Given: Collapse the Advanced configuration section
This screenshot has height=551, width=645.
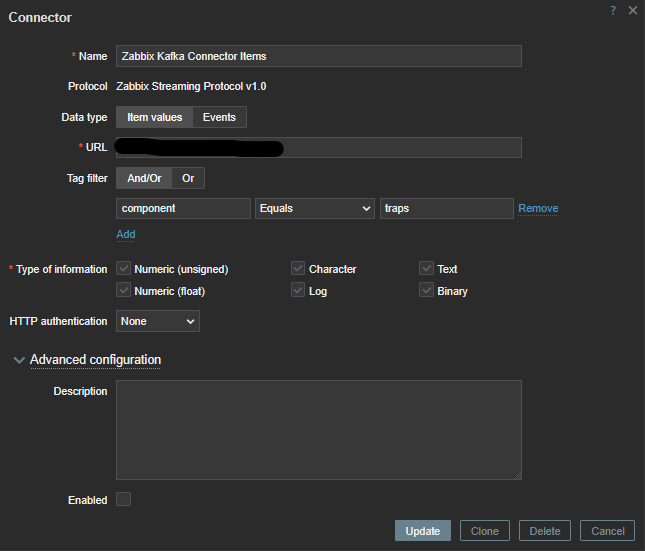Looking at the screenshot, I should point(19,360).
